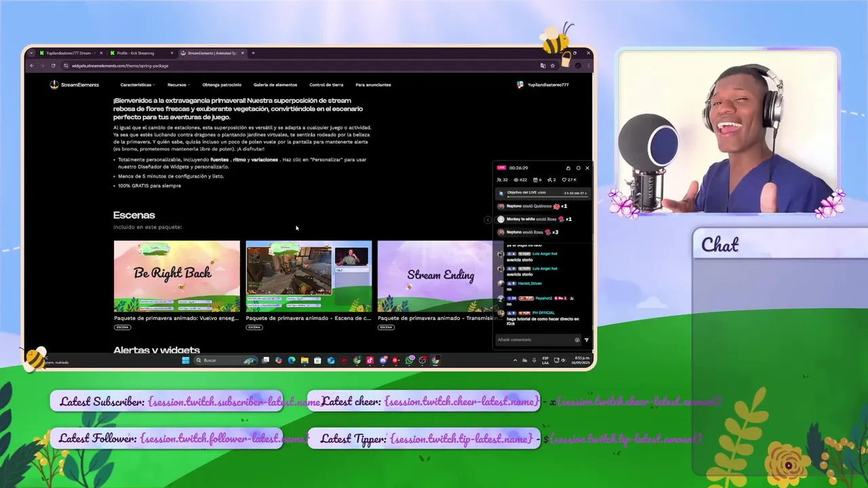The image size is (868, 488).
Task: Expand the Recursos dropdown menu
Action: tap(178, 85)
